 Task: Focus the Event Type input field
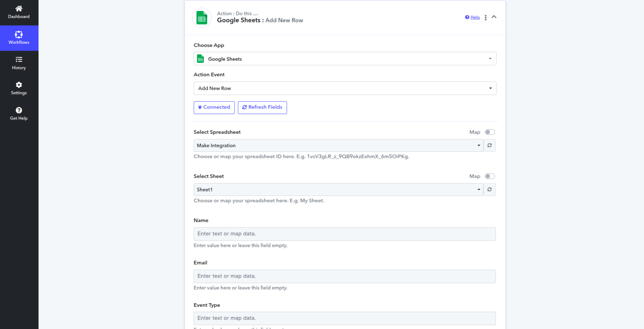[x=345, y=318]
